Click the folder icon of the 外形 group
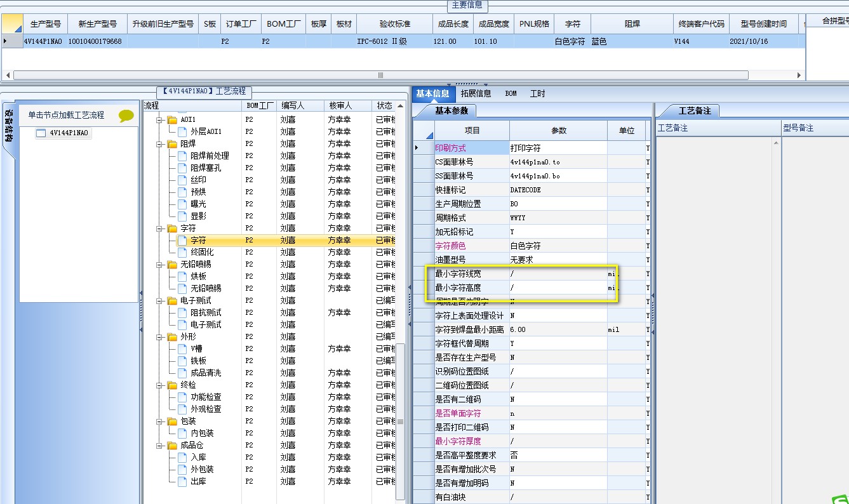This screenshot has height=504, width=849. pyautogui.click(x=172, y=337)
